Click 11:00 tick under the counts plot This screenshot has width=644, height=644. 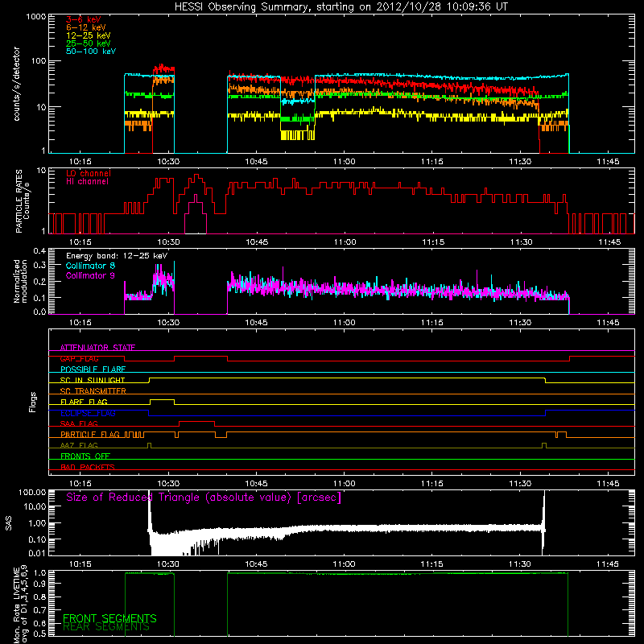coord(345,162)
